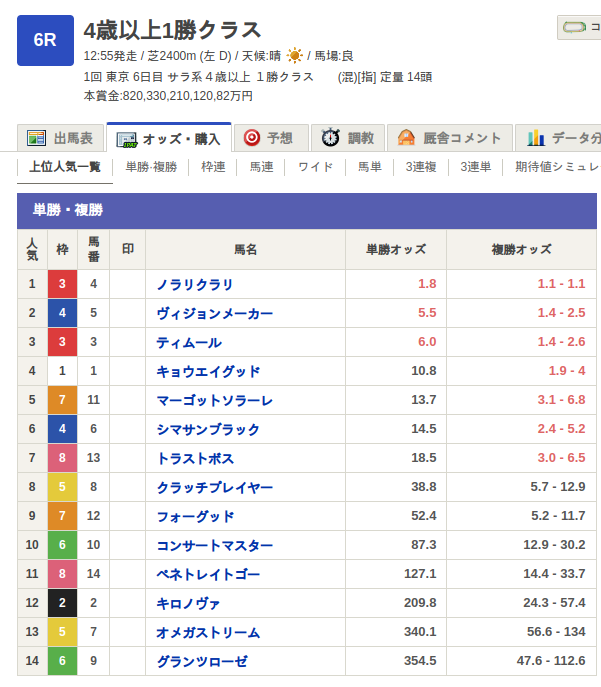
Task: Switch to 単勝・複勝 odds sub-tab
Action: tap(151, 167)
